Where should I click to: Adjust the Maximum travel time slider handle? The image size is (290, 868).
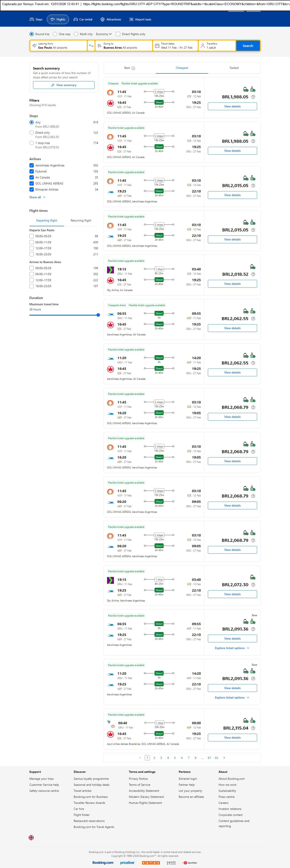98,315
